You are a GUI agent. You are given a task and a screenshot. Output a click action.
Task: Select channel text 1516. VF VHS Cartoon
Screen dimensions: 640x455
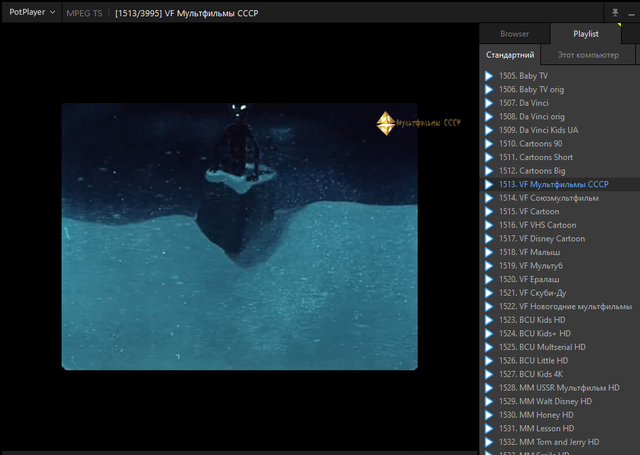click(538, 225)
